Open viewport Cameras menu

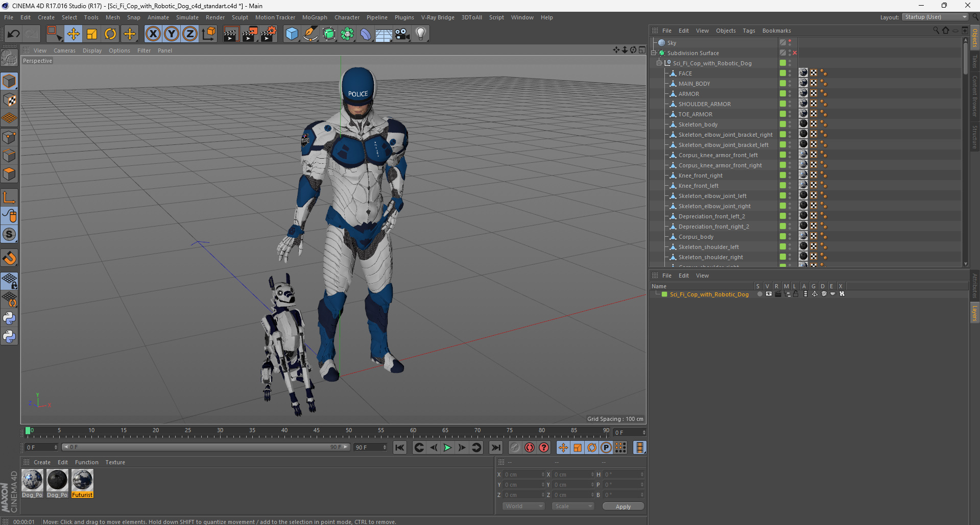coord(64,51)
